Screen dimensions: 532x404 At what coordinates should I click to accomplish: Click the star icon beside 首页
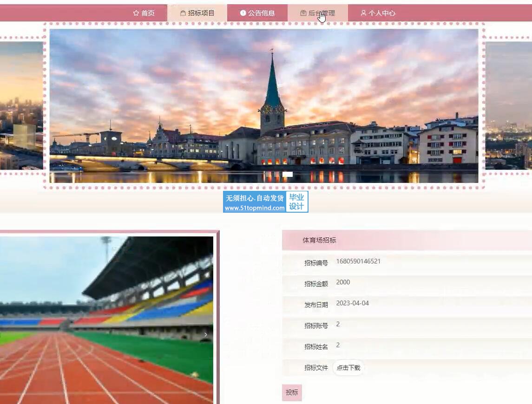click(x=136, y=13)
